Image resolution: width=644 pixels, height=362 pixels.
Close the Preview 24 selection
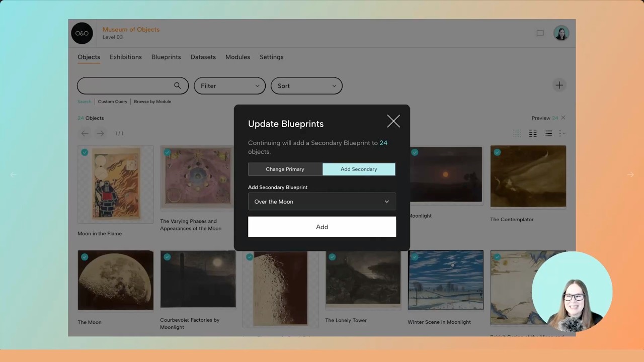click(x=563, y=118)
